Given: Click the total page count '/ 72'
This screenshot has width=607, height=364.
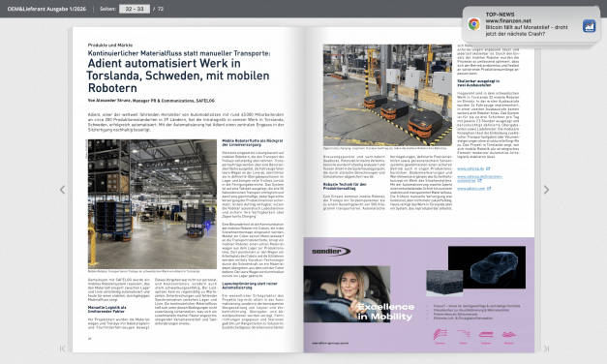Looking at the screenshot, I should pos(159,9).
